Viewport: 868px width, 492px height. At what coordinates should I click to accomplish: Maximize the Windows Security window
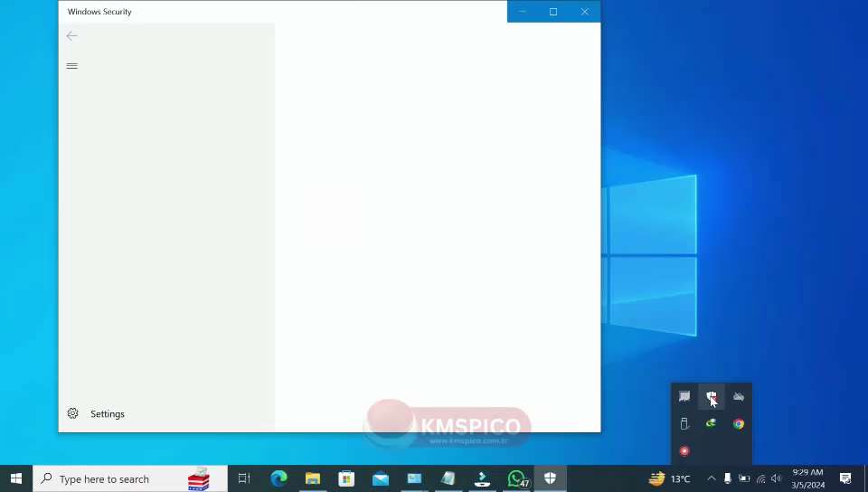(x=553, y=12)
